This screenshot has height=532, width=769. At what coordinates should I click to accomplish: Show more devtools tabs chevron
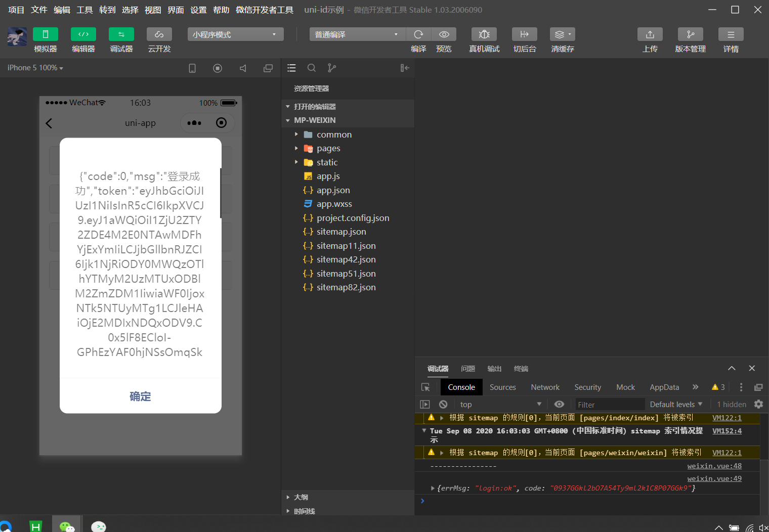(696, 387)
